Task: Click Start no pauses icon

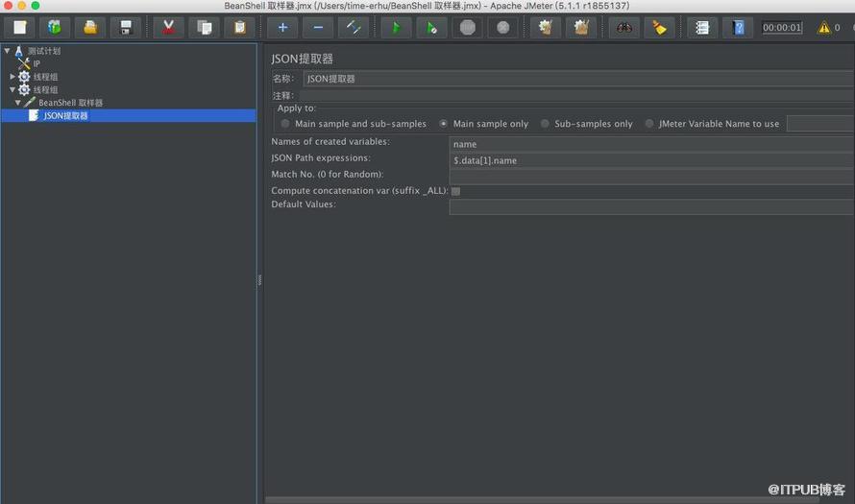Action: (431, 27)
